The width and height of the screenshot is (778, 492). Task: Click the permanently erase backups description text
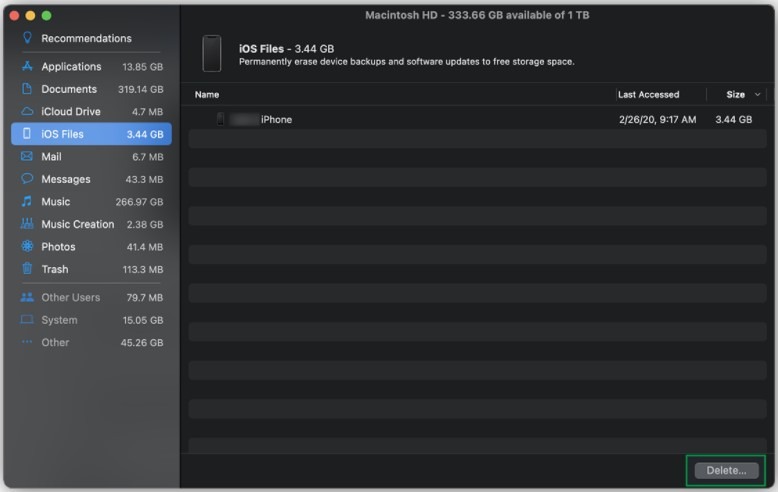click(406, 62)
